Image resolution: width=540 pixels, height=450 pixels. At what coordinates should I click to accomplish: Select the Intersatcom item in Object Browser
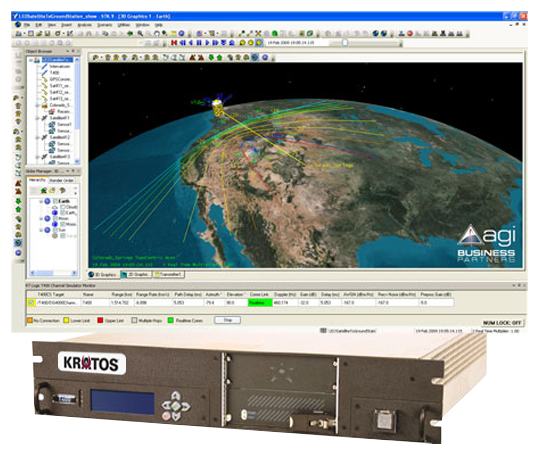(60, 66)
